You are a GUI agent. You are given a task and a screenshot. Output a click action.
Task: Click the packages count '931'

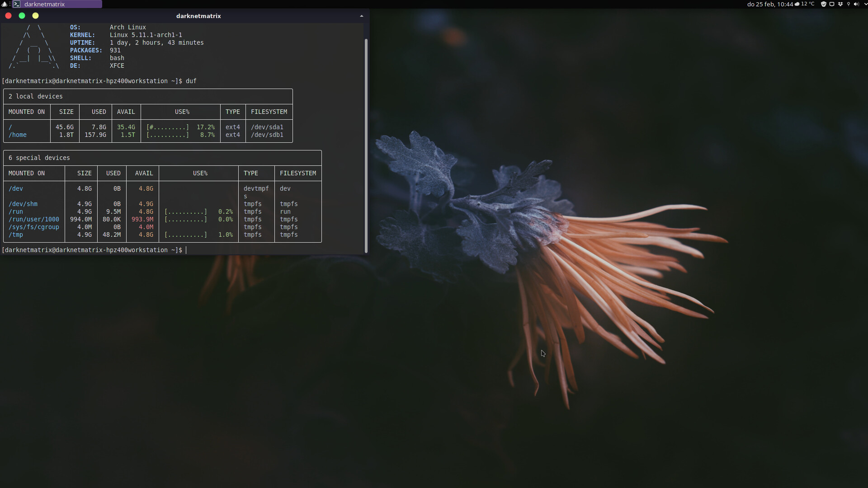click(x=115, y=50)
